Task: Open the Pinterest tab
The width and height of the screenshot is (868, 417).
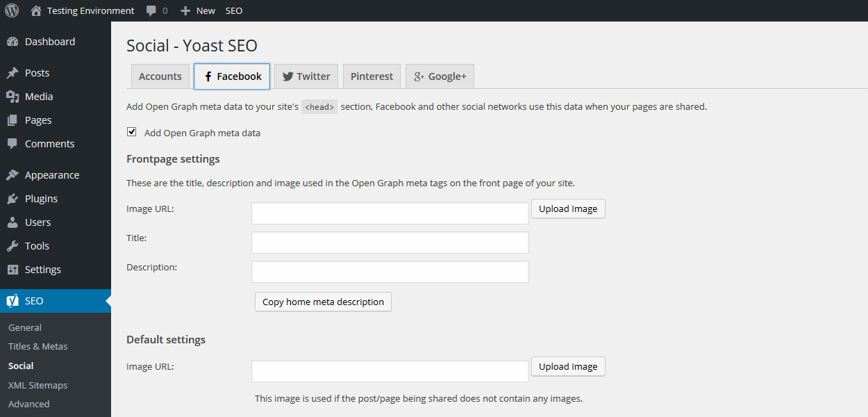Action: coord(372,76)
